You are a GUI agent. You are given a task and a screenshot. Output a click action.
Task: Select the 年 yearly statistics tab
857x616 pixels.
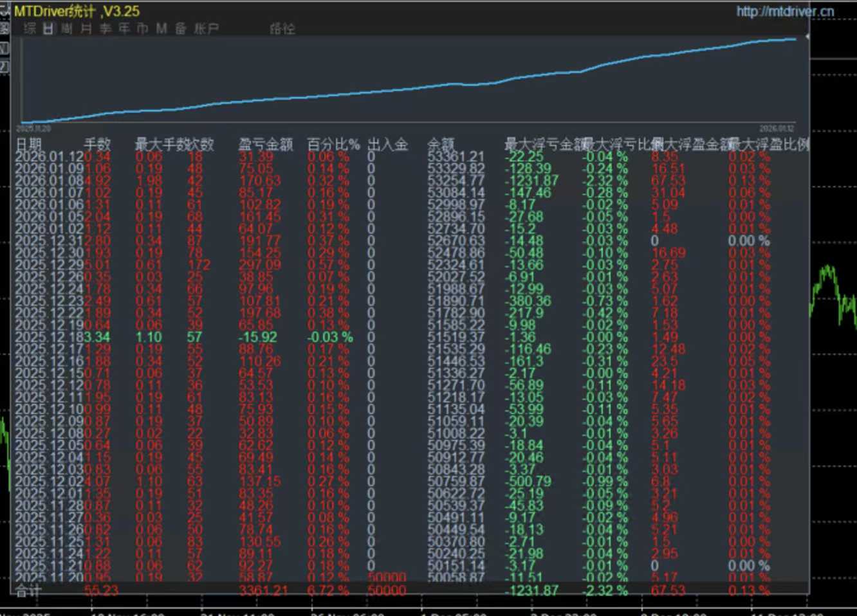point(124,28)
